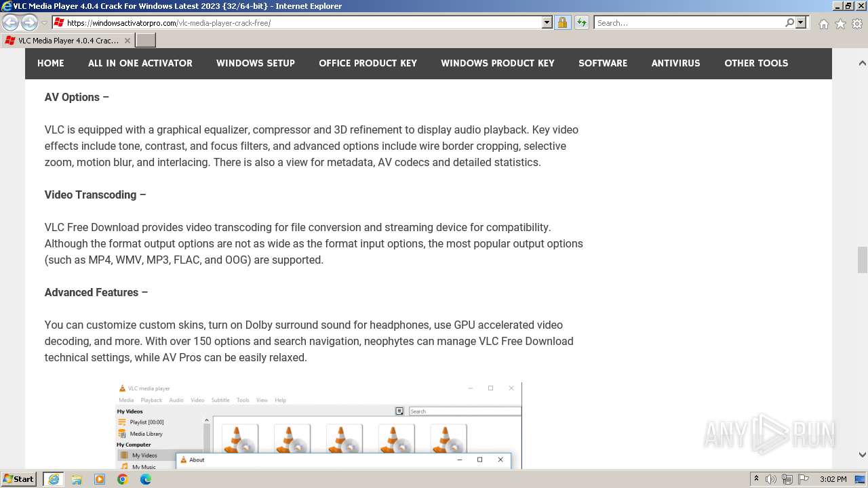Image resolution: width=868 pixels, height=488 pixels.
Task: Close the VLC Media Player tab
Action: (127, 41)
